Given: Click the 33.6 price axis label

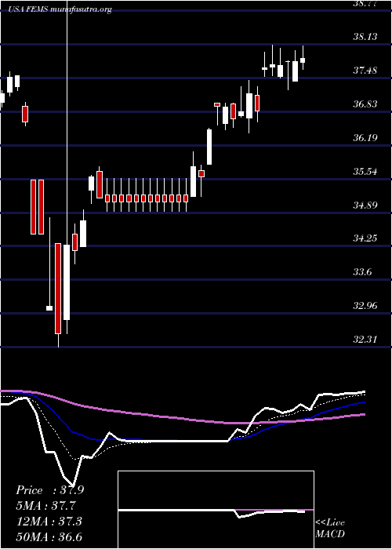Looking at the screenshot, I should tap(362, 272).
